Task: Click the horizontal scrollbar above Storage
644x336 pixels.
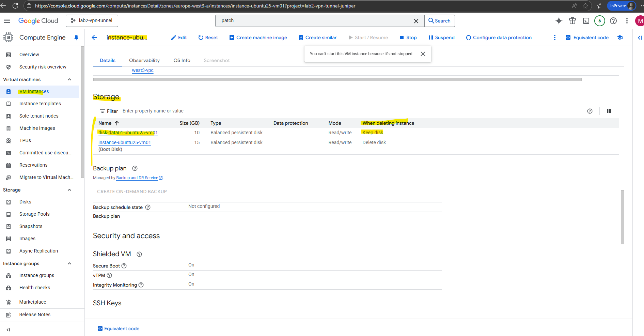Action: click(x=337, y=79)
